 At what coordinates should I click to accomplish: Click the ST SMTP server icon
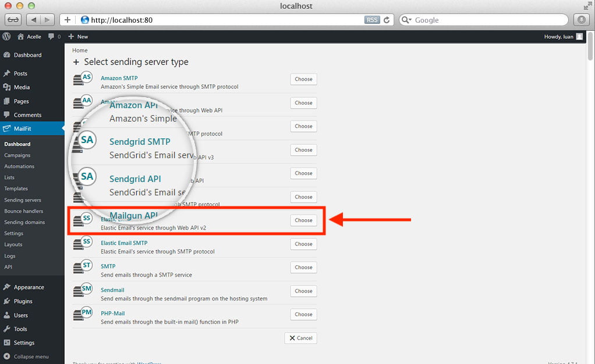coord(83,266)
